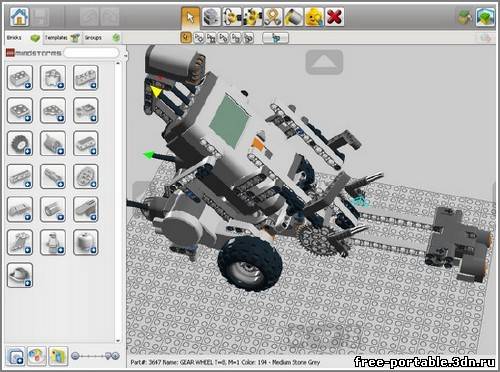Activate the Hinge tool
The height and width of the screenshot is (372, 500).
[x=232, y=17]
